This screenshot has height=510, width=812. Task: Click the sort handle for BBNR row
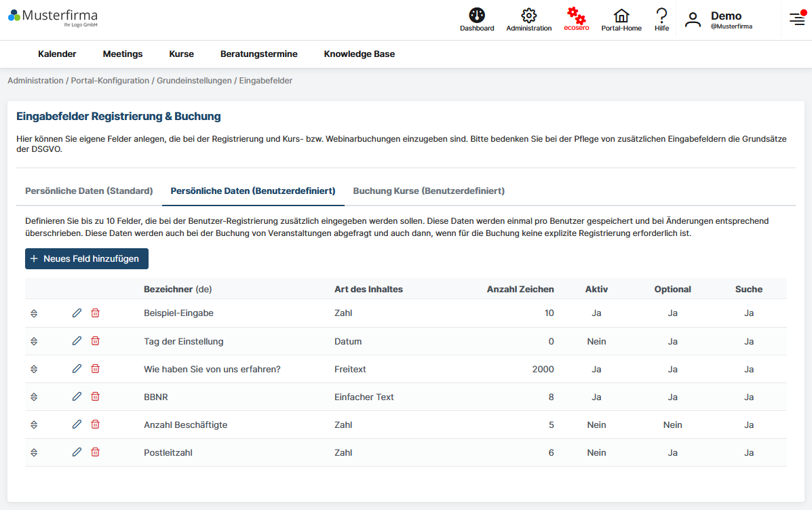[34, 397]
